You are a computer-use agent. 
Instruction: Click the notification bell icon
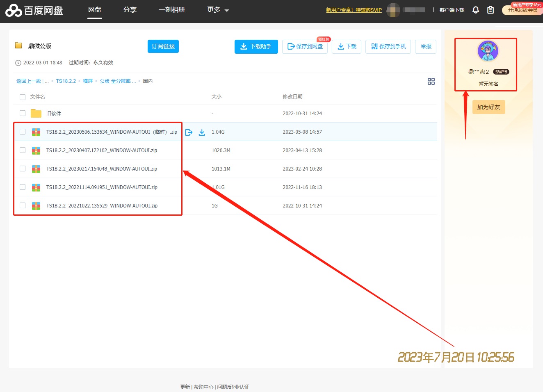pos(476,10)
